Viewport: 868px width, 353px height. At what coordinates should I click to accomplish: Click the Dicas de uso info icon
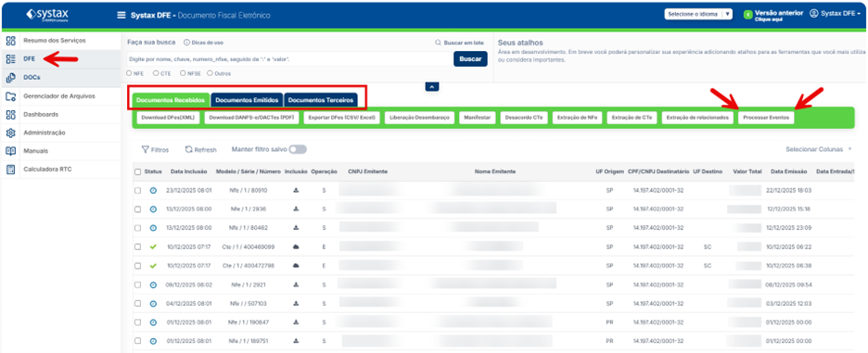[x=186, y=43]
